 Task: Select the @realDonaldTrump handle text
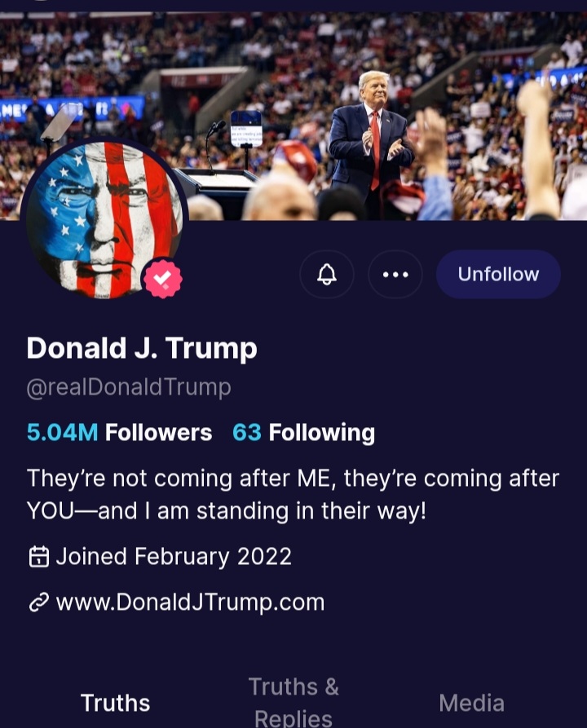point(129,387)
